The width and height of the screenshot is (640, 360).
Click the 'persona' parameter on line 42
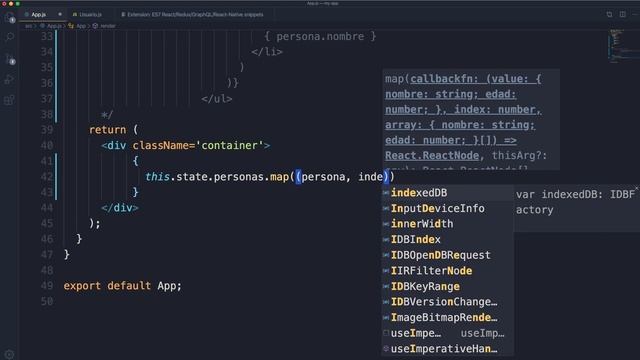tap(323, 177)
